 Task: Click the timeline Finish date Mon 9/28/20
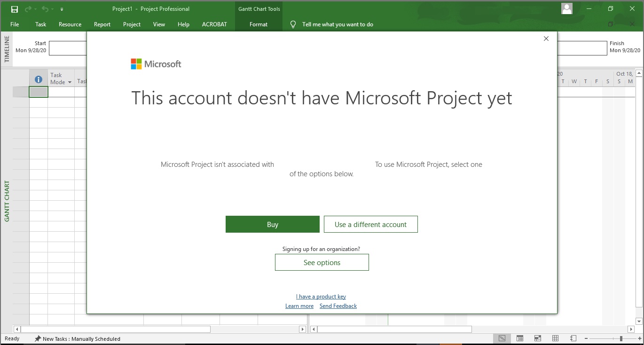pyautogui.click(x=625, y=50)
